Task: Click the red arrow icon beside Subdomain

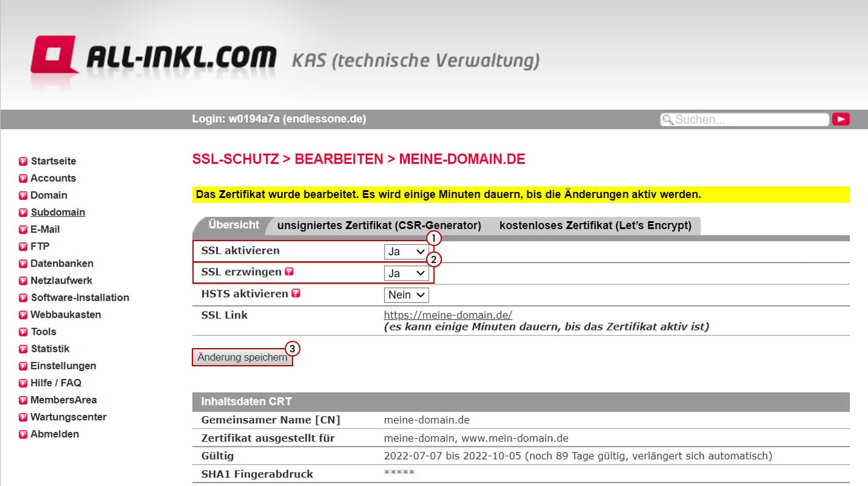Action: pyautogui.click(x=24, y=213)
